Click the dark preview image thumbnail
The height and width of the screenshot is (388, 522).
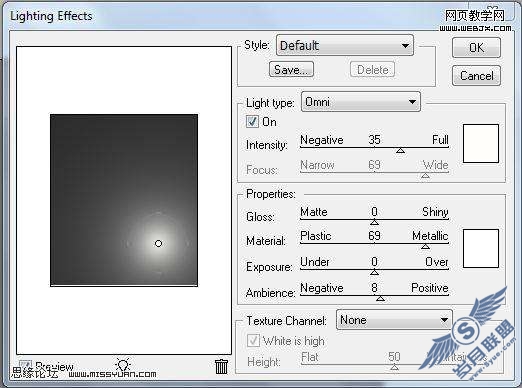click(x=124, y=200)
